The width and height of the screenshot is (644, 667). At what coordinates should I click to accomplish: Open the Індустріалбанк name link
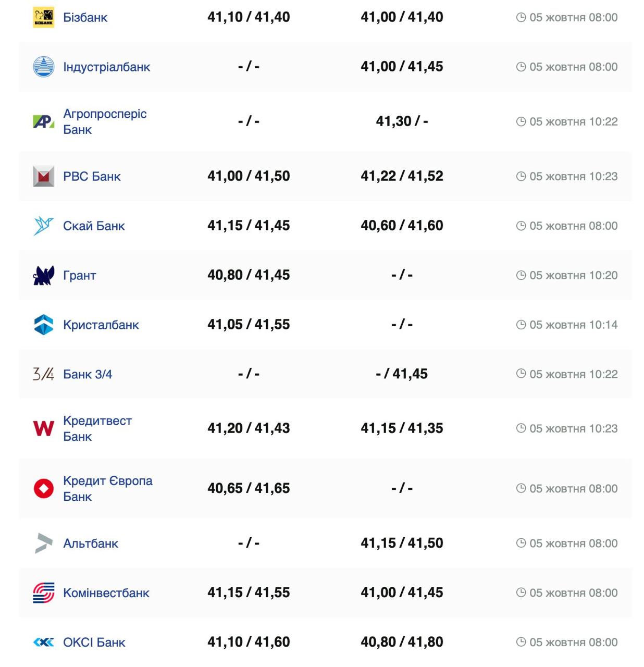[106, 67]
